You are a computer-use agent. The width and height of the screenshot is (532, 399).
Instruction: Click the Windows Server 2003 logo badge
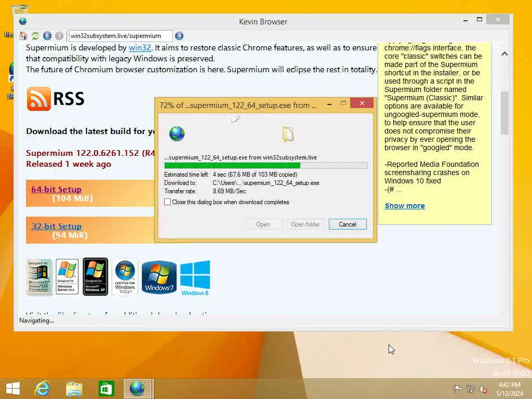pyautogui.click(x=67, y=276)
